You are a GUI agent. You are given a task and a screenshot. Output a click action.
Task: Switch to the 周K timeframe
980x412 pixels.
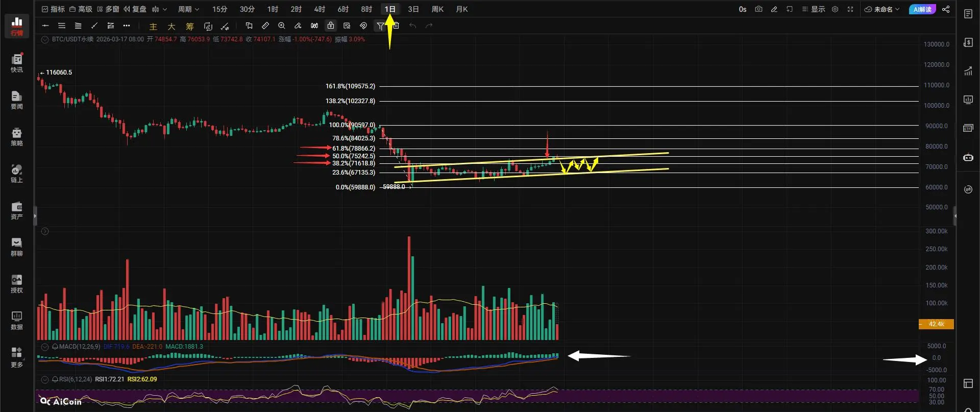437,9
